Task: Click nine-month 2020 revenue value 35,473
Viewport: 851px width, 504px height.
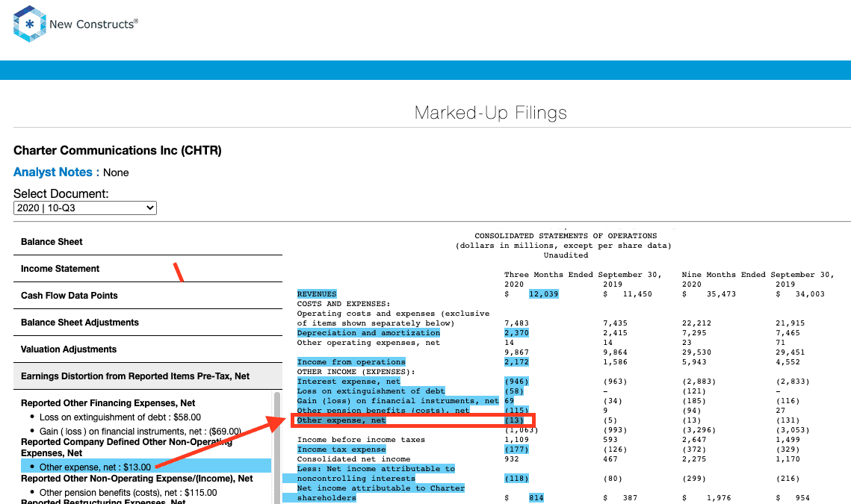Action: [x=721, y=294]
